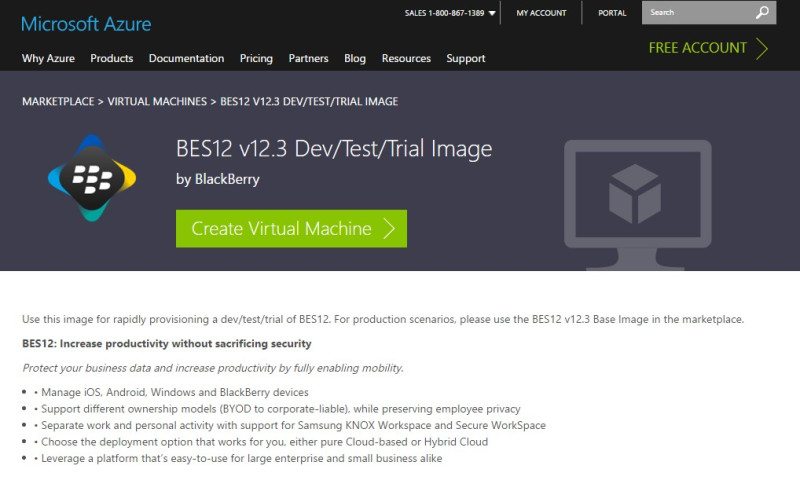Viewport: 800px width, 484px height.
Task: Click the 'Manage iOS, Android, Windows' bullet
Action: 174,392
